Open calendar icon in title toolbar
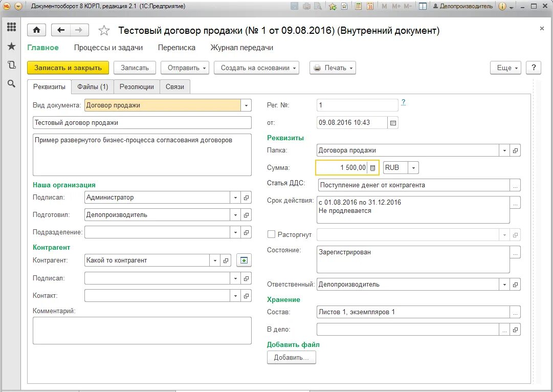553x392 pixels. [x=370, y=6]
